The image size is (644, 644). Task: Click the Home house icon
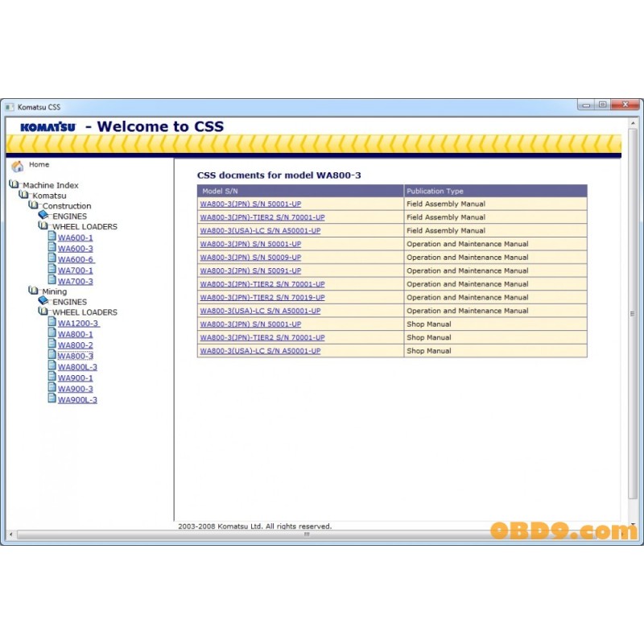17,166
